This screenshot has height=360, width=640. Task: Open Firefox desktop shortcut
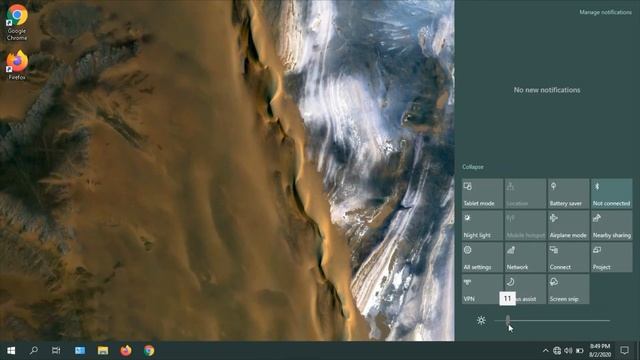coord(17,65)
